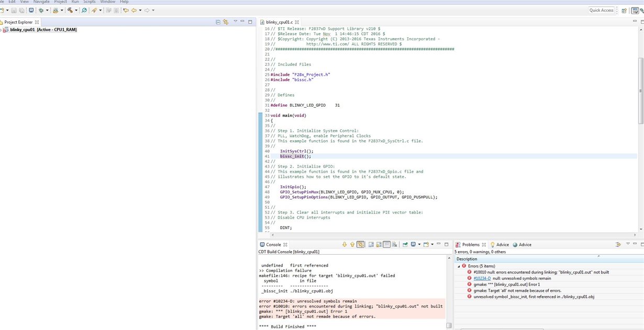Open the Problems view menu triangle
Screen dimensions: 644x330
[x=629, y=244]
